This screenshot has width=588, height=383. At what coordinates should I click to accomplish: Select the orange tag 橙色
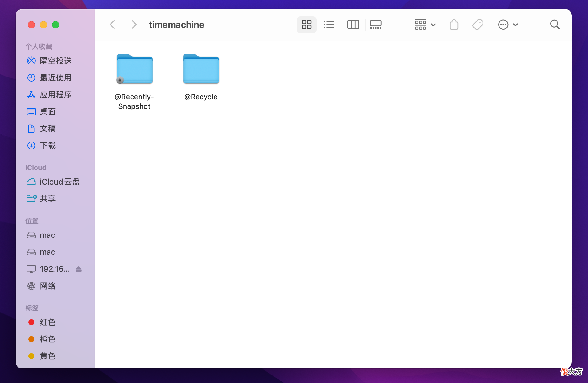tap(41, 339)
